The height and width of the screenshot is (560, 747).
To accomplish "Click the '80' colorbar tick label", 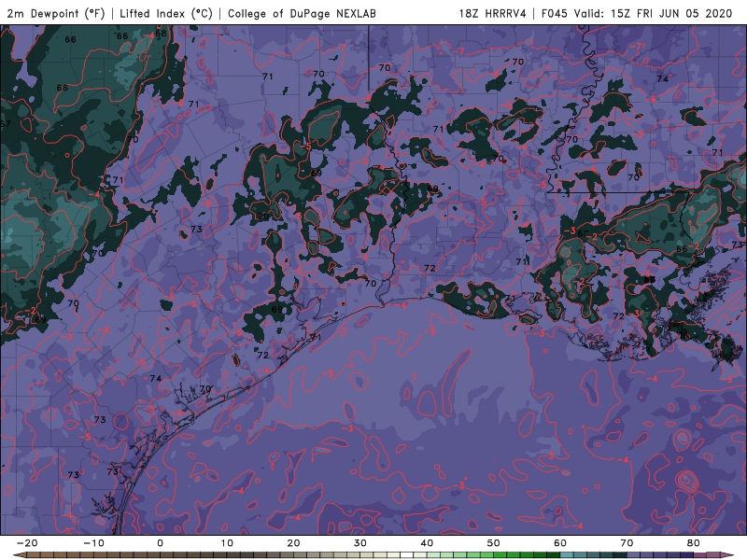I will pos(694,543).
